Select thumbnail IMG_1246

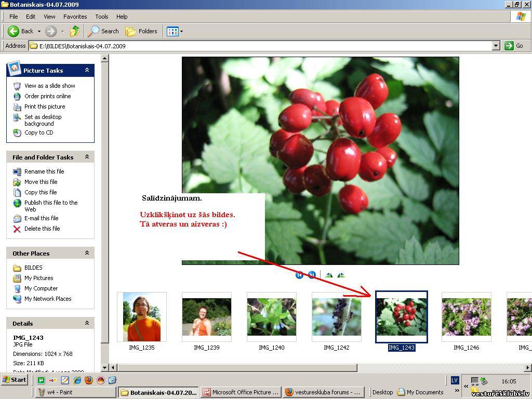466,316
